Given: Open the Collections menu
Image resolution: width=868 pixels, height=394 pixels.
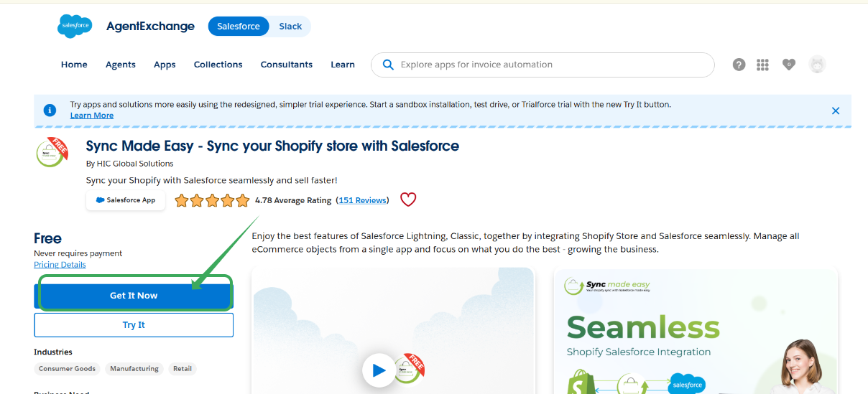Looking at the screenshot, I should coord(218,65).
